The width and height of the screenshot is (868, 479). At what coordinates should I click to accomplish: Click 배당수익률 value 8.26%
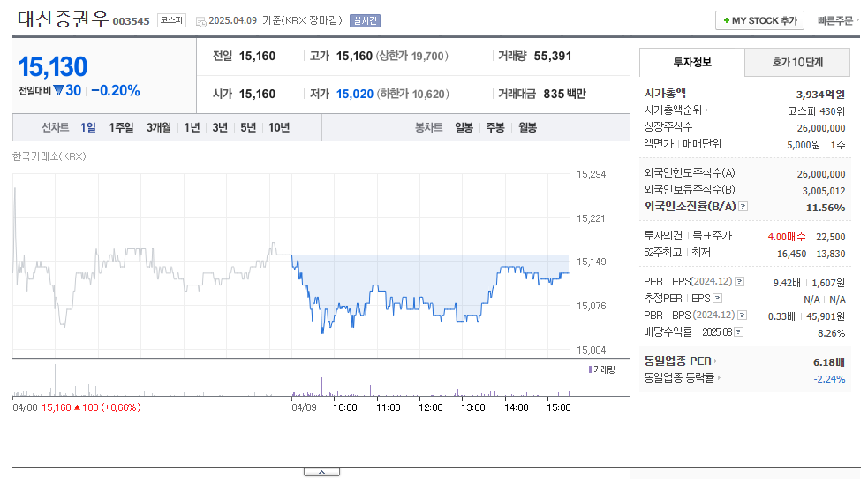point(832,333)
